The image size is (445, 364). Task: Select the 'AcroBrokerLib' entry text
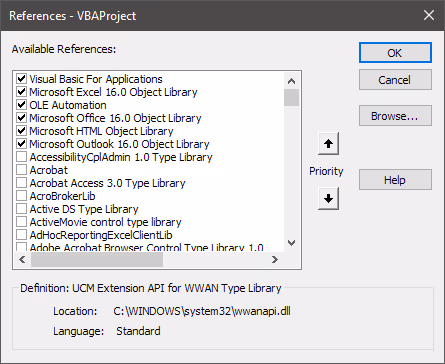[x=63, y=196]
